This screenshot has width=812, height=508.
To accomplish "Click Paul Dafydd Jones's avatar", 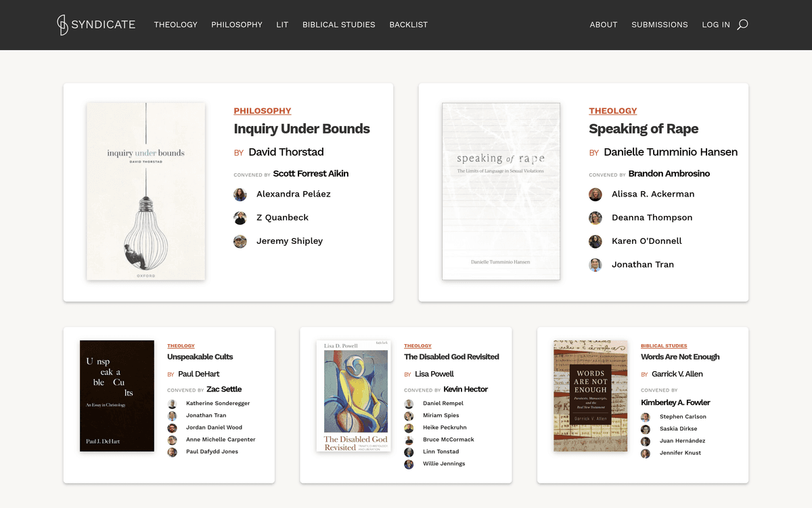I will click(173, 452).
